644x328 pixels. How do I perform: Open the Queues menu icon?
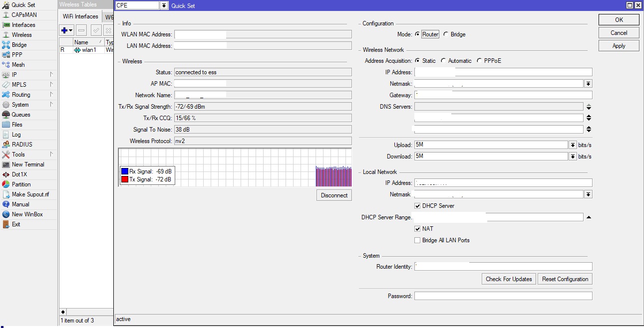(x=6, y=115)
